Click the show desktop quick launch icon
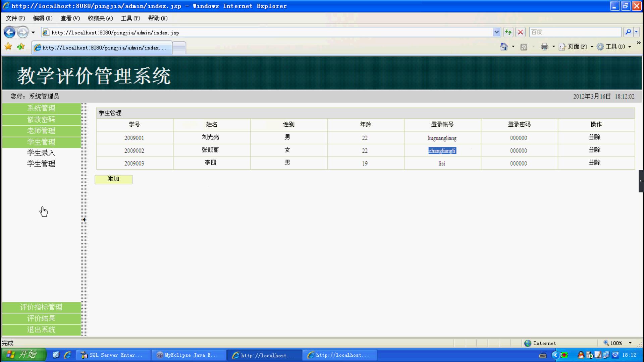This screenshot has width=644, height=362. point(56,355)
